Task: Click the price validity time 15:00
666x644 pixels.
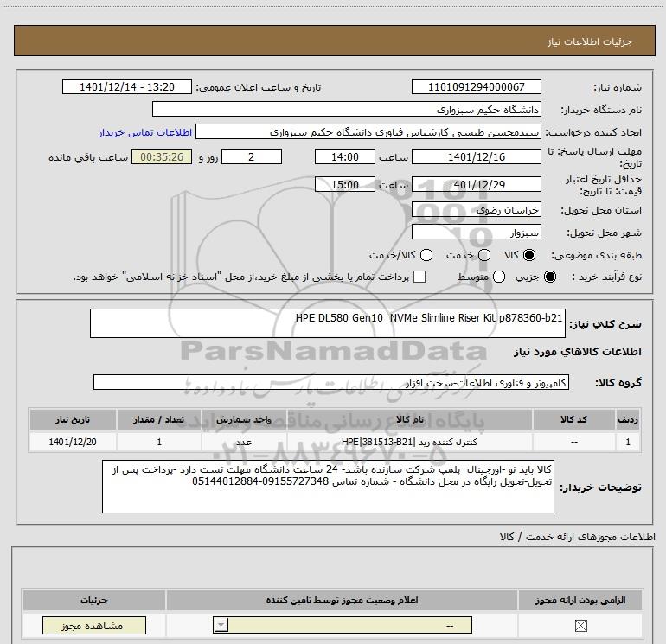Action: pos(345,184)
